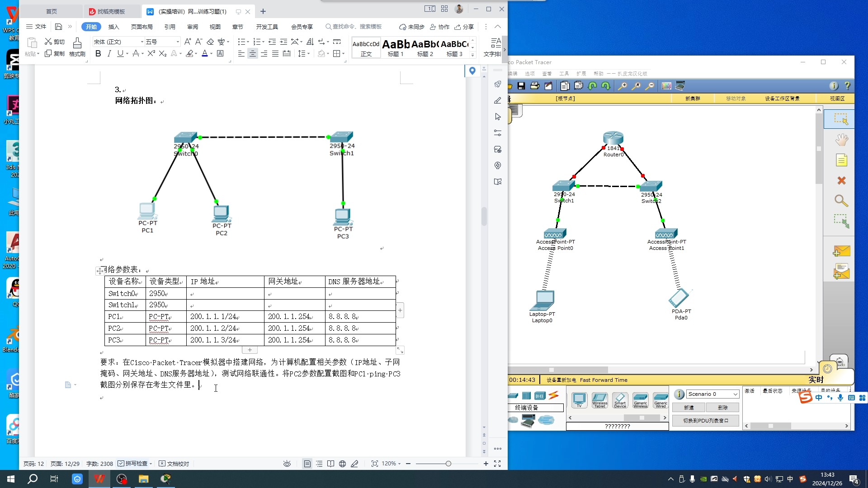The height and width of the screenshot is (488, 868).
Task: Open the drawing palette in Packet Tracer
Action: pos(666,86)
